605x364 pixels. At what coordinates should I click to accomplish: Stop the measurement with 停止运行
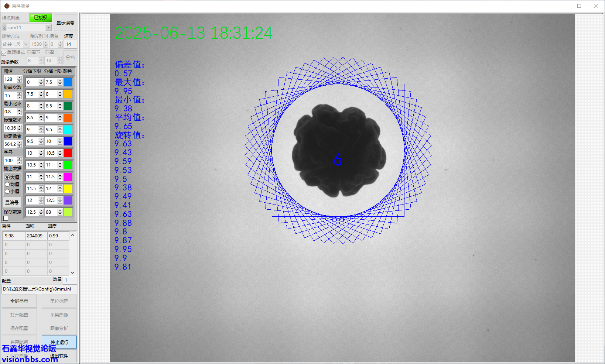pyautogui.click(x=59, y=342)
